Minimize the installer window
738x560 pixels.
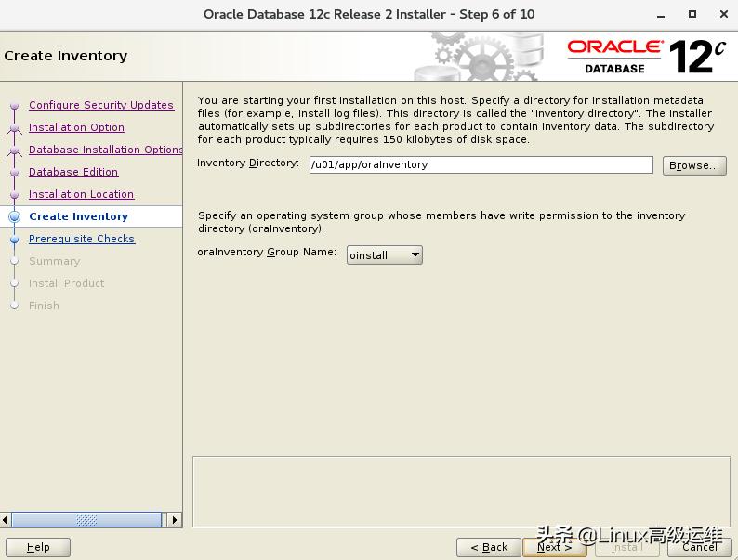[x=661, y=15]
